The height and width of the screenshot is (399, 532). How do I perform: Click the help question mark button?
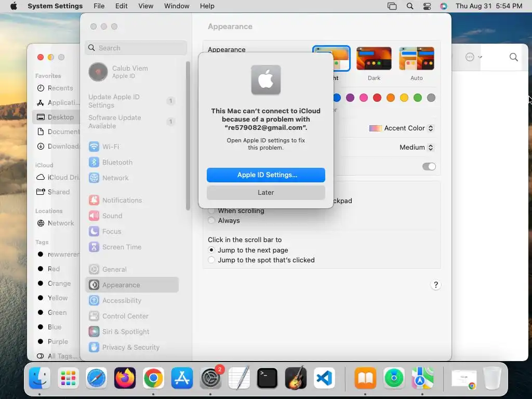436,285
